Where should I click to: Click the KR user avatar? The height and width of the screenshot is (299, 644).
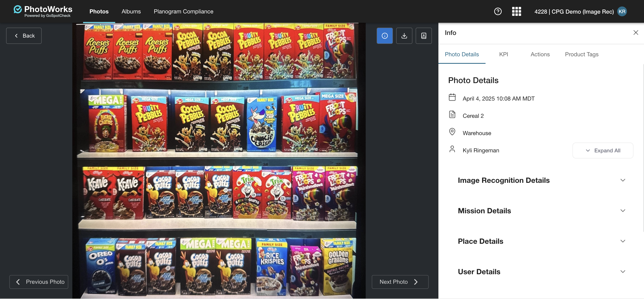point(622,12)
